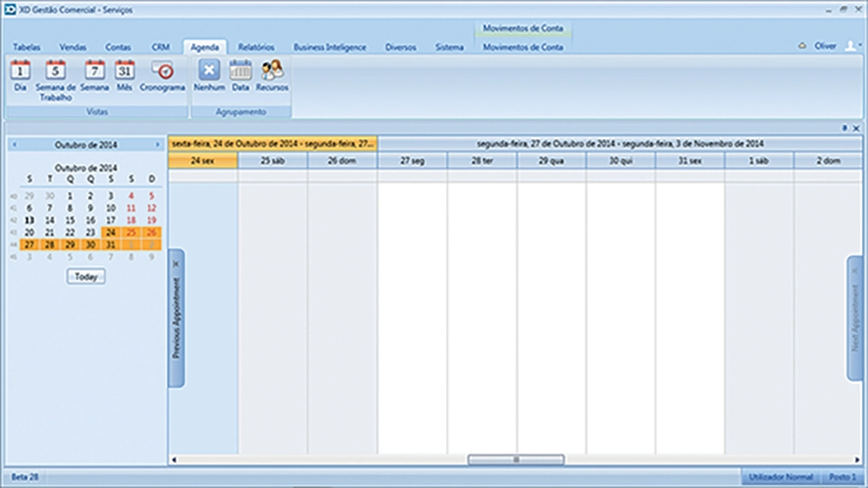The image size is (868, 488).
Task: Click the Today button
Action: pos(86,276)
